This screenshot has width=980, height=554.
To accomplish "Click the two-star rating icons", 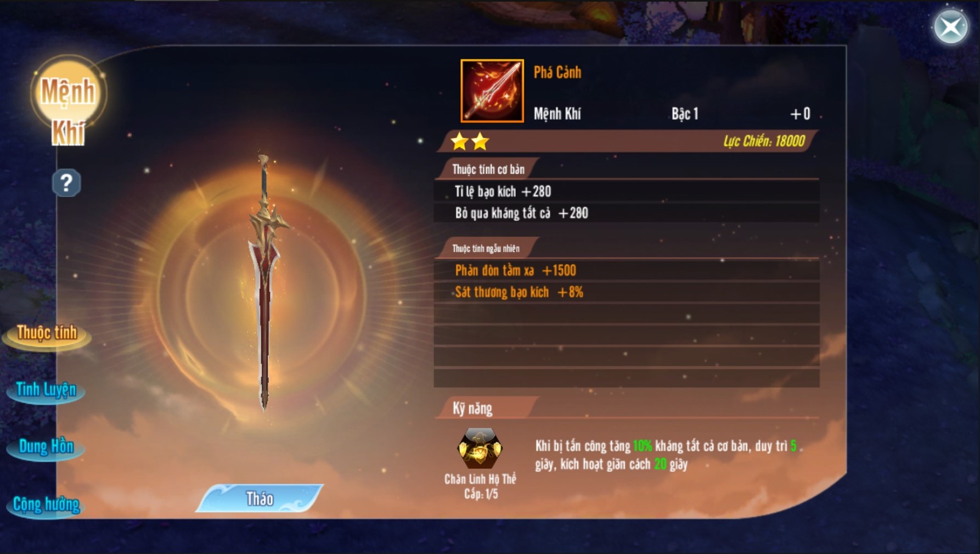I will 470,142.
